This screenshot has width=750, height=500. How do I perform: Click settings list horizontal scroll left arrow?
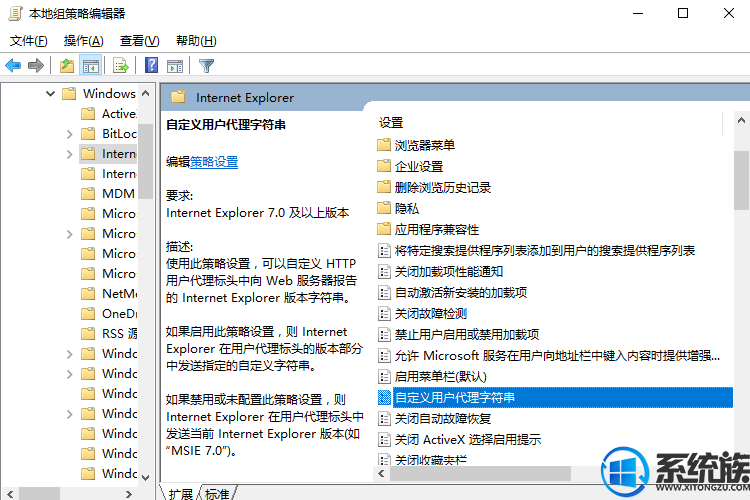pos(381,474)
